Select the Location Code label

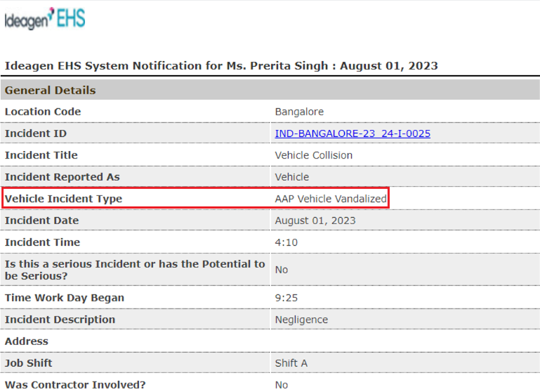coord(43,112)
